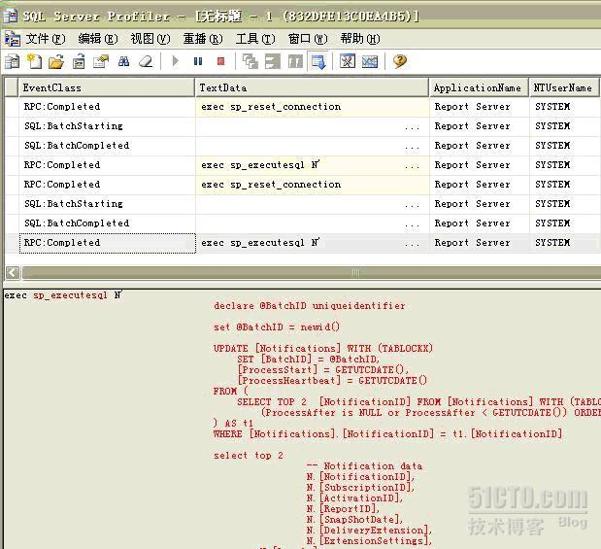The height and width of the screenshot is (549, 601).
Task: Click the '-- Notification data' comment
Action: [365, 466]
